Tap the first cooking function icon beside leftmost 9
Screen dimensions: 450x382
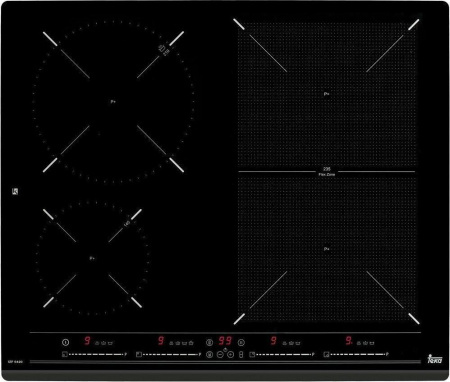97,343
